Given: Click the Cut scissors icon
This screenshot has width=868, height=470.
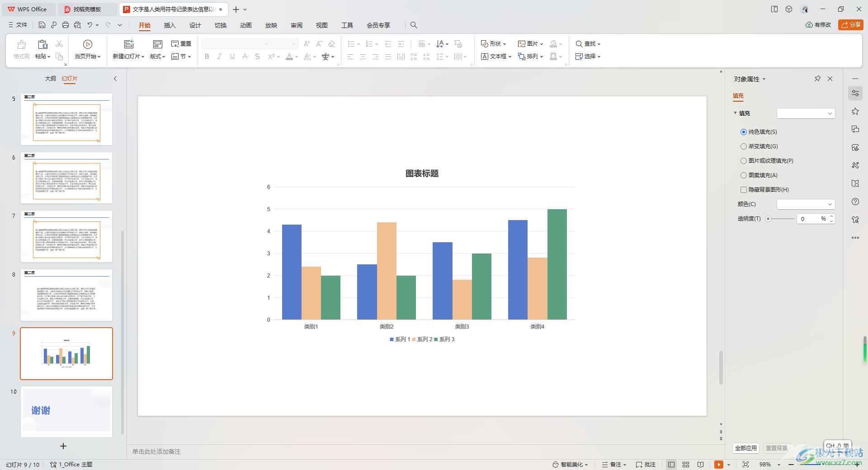Looking at the screenshot, I should pos(59,44).
